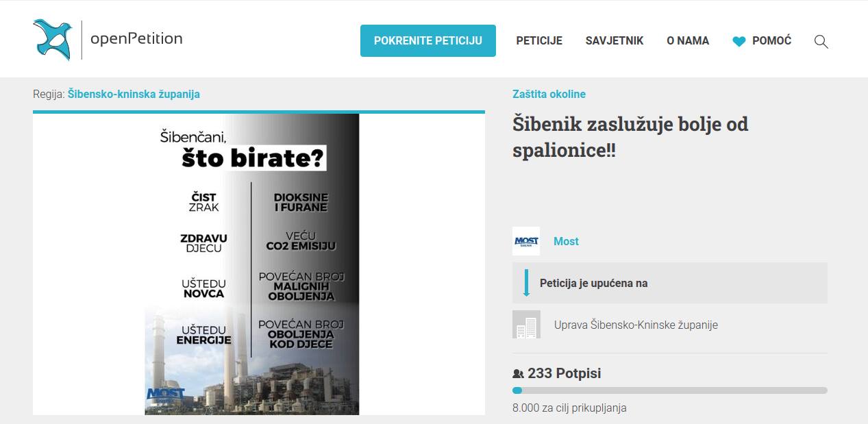Click the blue down arrow icon
Screen dimensions: 868x424
526,283
